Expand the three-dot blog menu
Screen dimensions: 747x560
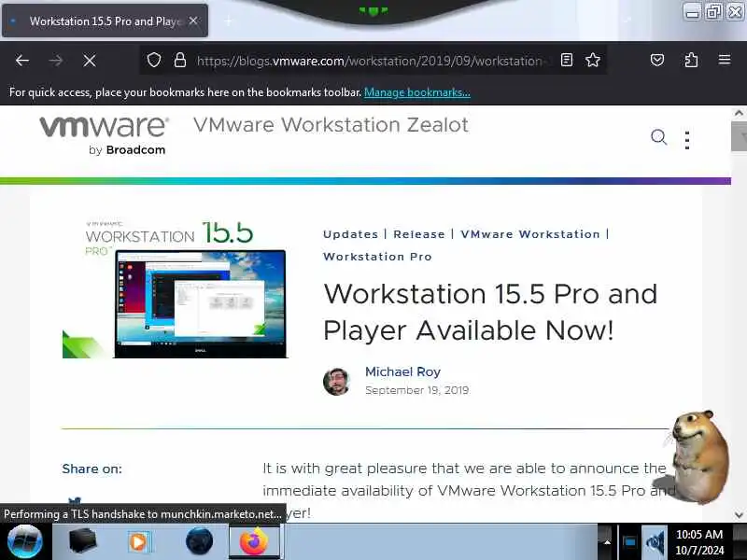[687, 140]
